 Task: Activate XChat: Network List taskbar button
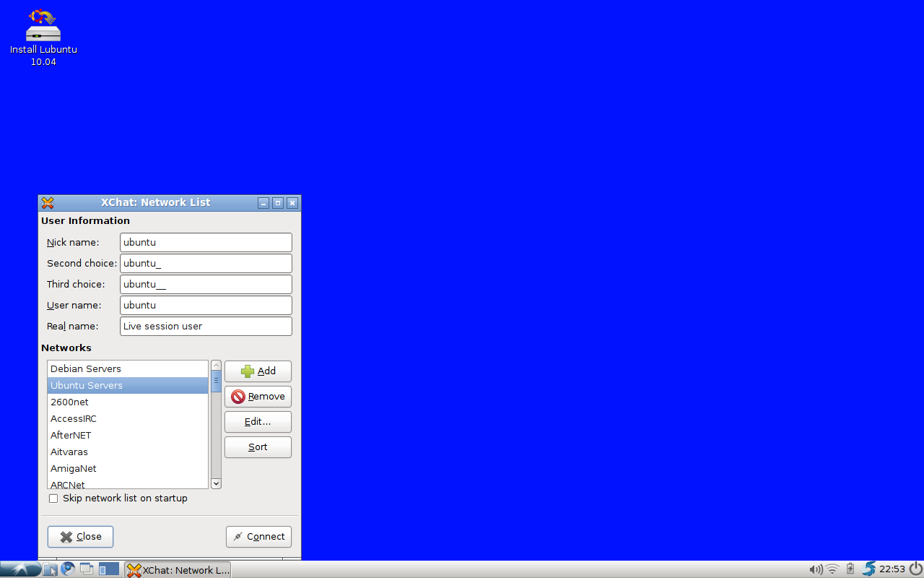(178, 569)
